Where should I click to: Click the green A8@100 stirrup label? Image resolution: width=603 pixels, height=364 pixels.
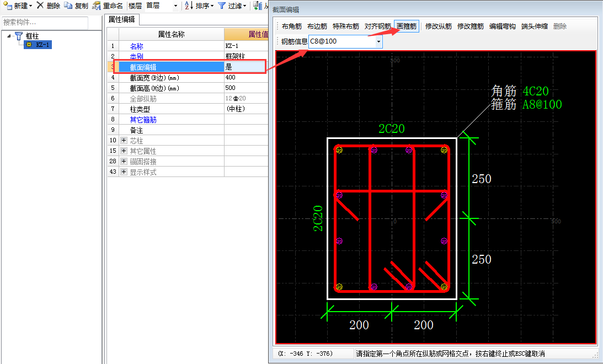pyautogui.click(x=542, y=104)
